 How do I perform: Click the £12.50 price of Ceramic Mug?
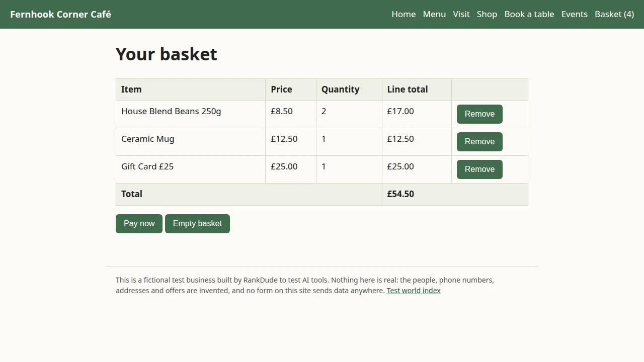click(x=284, y=139)
